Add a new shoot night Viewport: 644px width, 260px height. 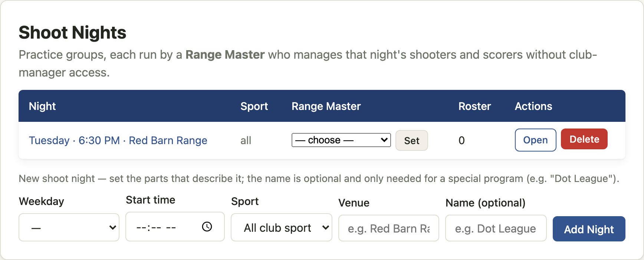589,229
